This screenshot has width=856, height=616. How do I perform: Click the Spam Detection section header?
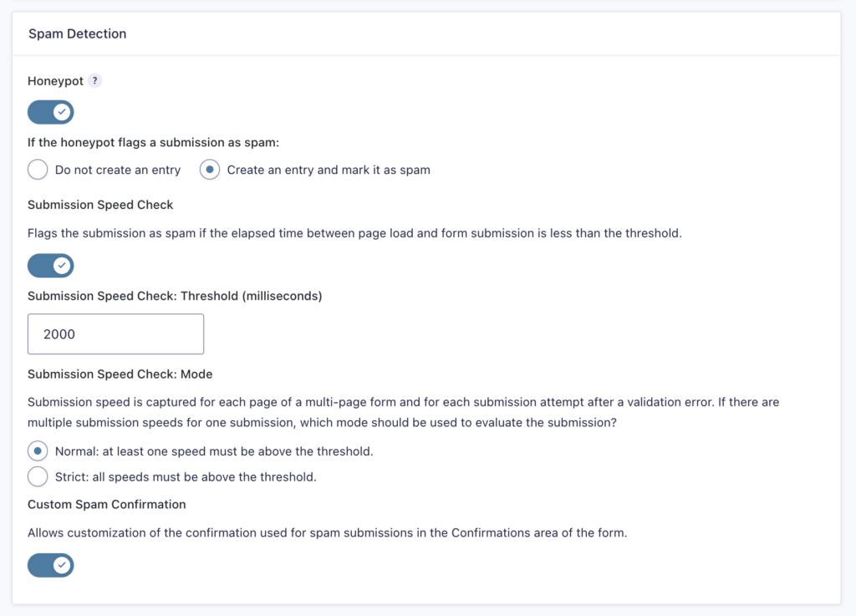[x=77, y=33]
